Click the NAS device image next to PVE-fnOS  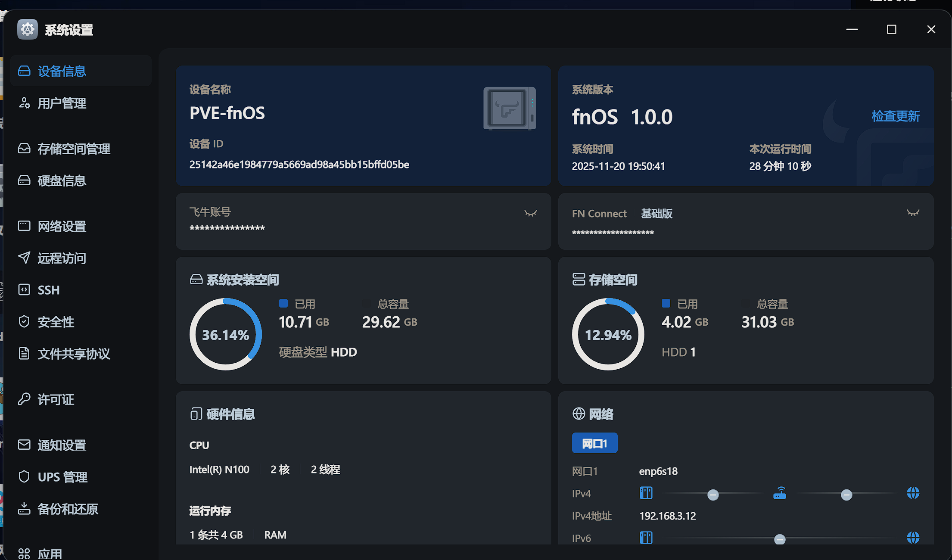pos(510,108)
